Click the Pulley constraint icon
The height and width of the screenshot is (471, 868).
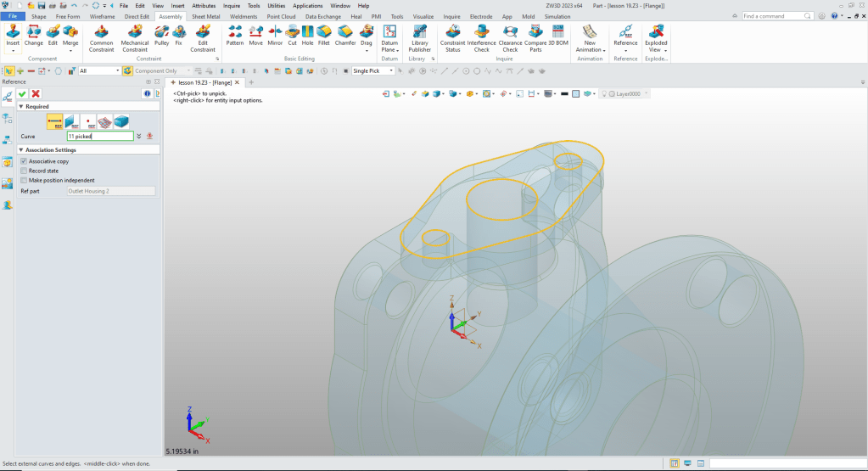[161, 36]
